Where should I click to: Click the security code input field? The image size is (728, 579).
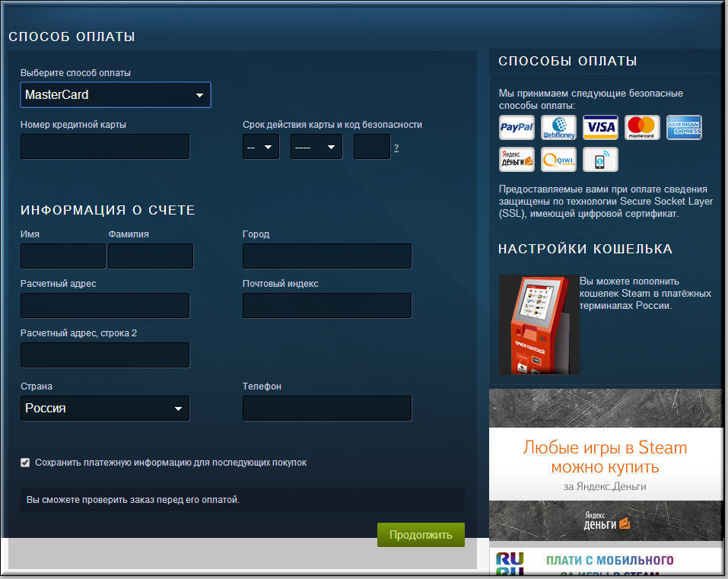[x=372, y=147]
